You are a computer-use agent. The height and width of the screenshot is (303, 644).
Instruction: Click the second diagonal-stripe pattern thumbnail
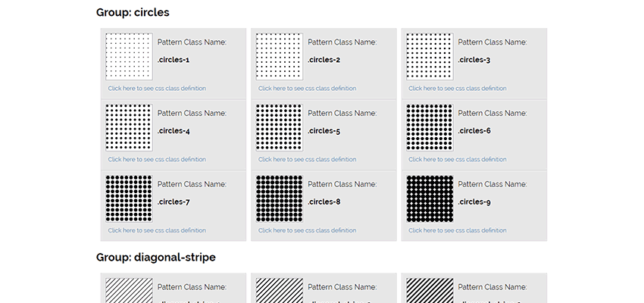pos(280,290)
